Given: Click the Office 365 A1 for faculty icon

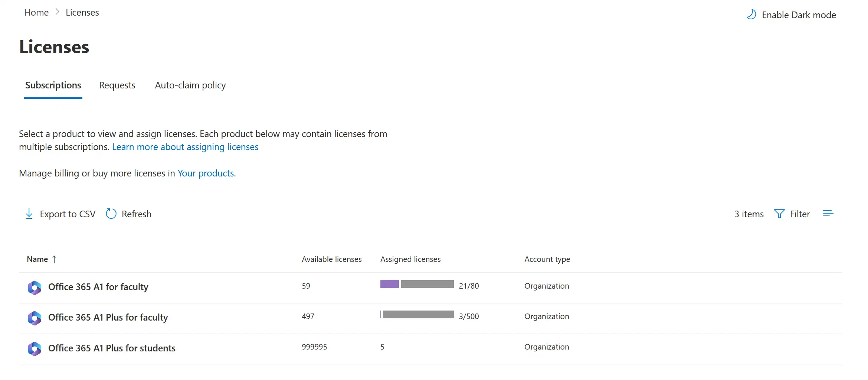Looking at the screenshot, I should [35, 288].
